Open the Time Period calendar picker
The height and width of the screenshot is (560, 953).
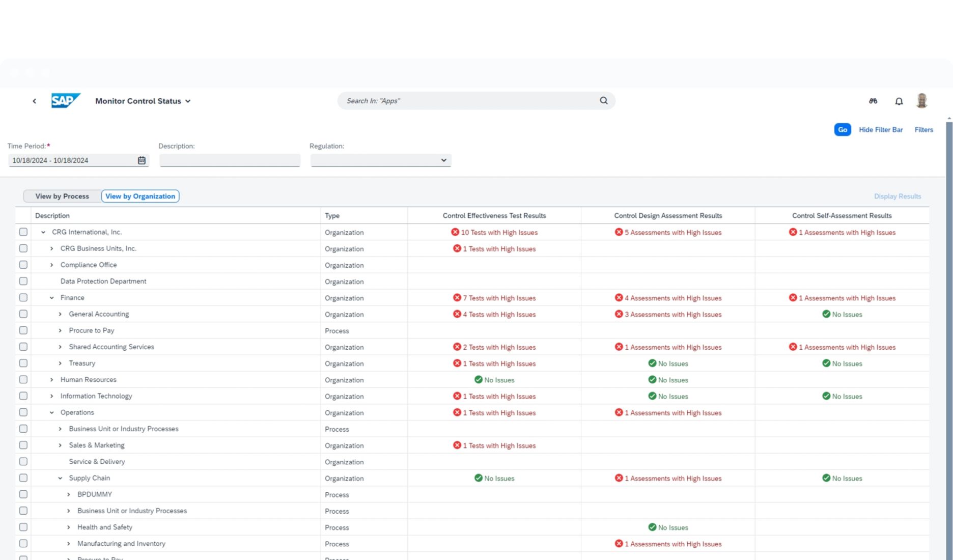pyautogui.click(x=142, y=160)
